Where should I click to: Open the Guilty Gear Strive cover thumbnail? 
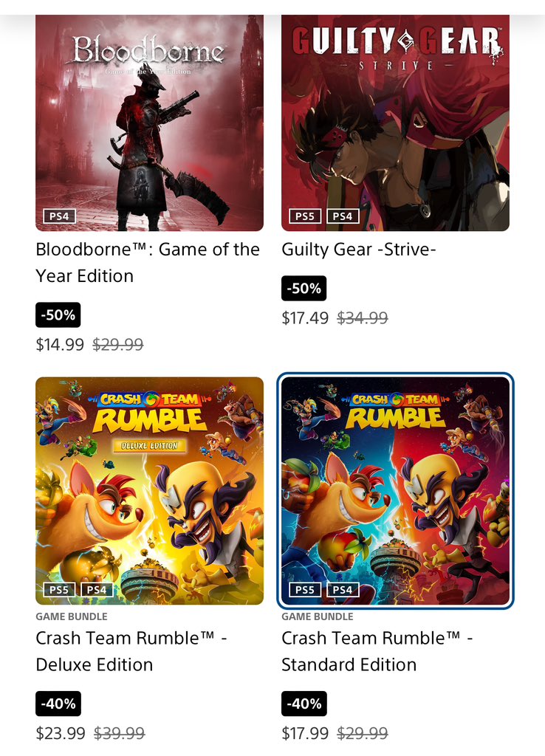396,123
